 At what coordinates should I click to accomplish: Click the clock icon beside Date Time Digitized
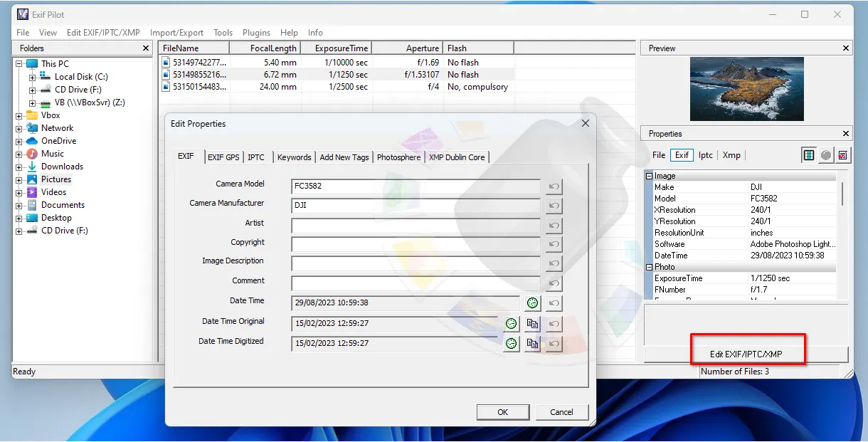pos(512,344)
